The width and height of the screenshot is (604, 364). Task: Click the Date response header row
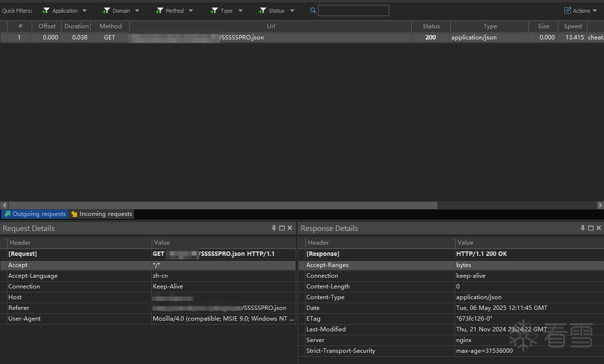451,308
